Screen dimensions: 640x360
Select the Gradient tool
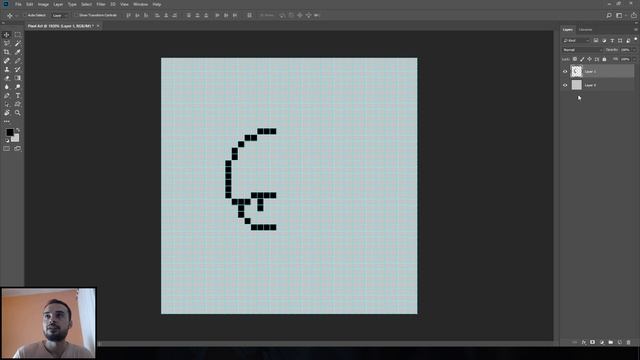(18, 78)
